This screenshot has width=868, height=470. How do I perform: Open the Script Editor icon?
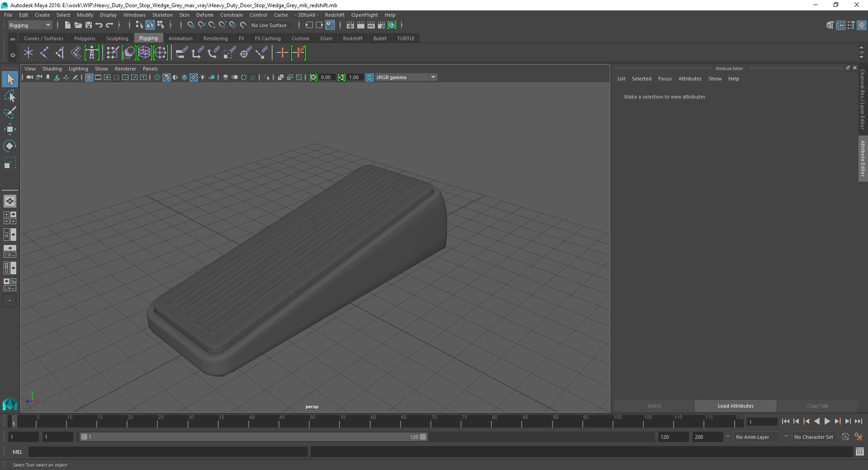pos(860,451)
